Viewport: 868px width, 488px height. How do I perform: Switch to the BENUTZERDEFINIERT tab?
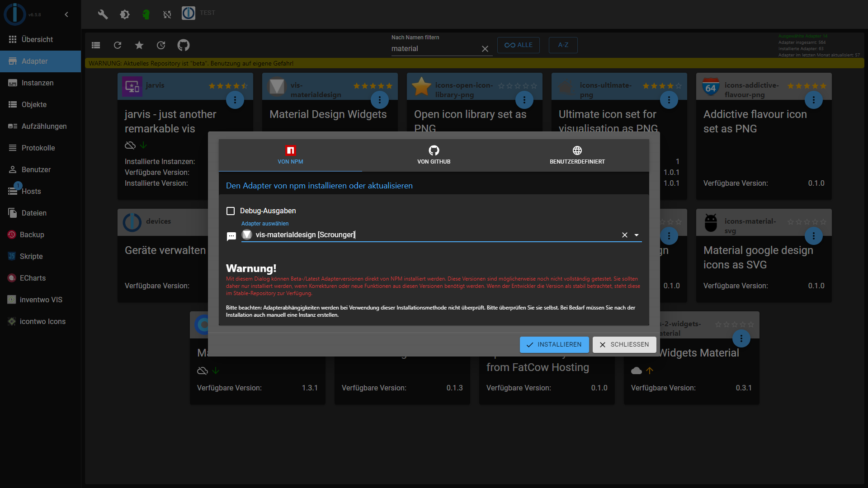click(577, 155)
